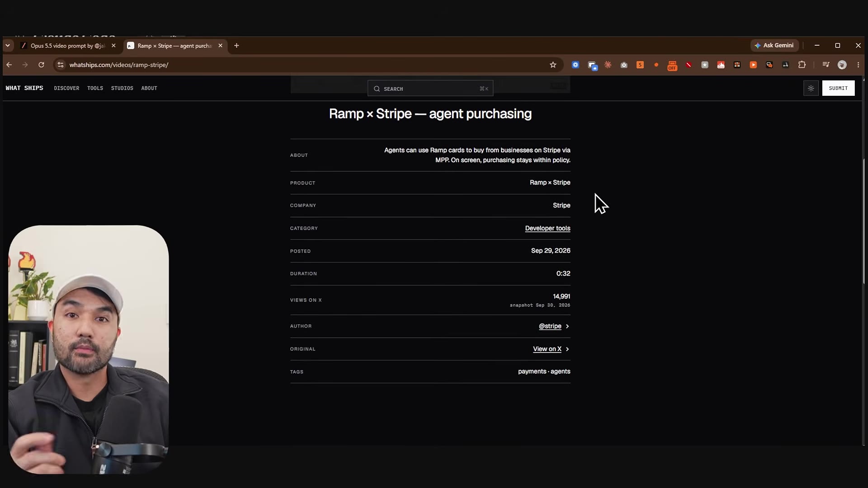Open the small orange dot extension
The height and width of the screenshot is (488, 868).
(656, 65)
